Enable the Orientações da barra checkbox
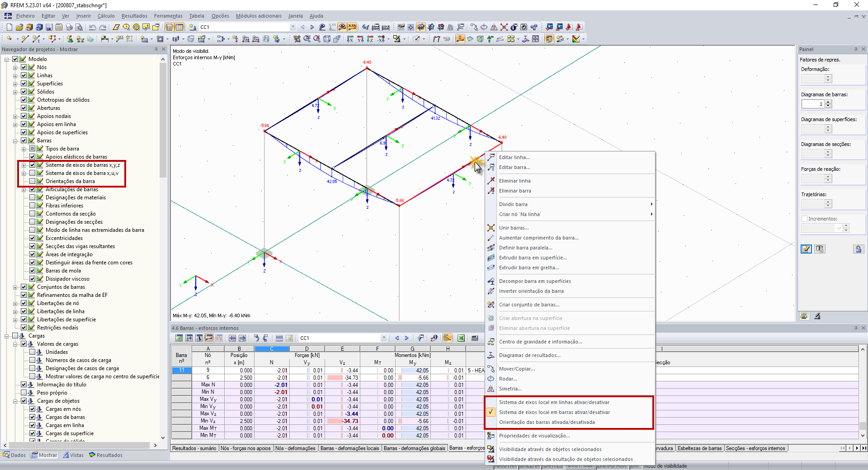Screen dimensions: 868x470 [32, 181]
